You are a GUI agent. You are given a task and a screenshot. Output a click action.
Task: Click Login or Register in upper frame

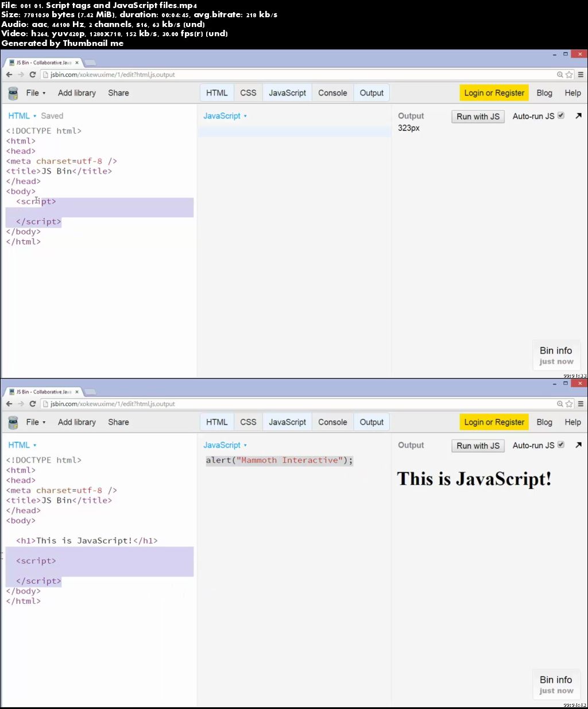pos(494,93)
